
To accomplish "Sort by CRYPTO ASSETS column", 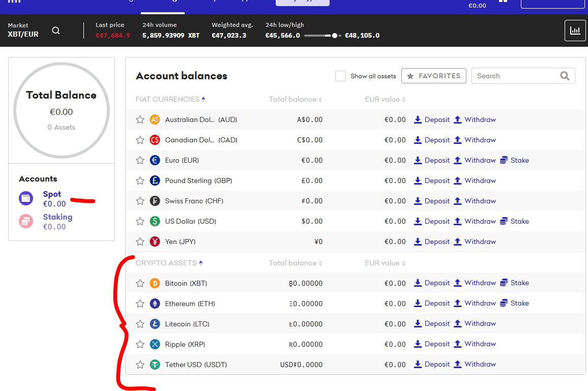I will tap(169, 263).
